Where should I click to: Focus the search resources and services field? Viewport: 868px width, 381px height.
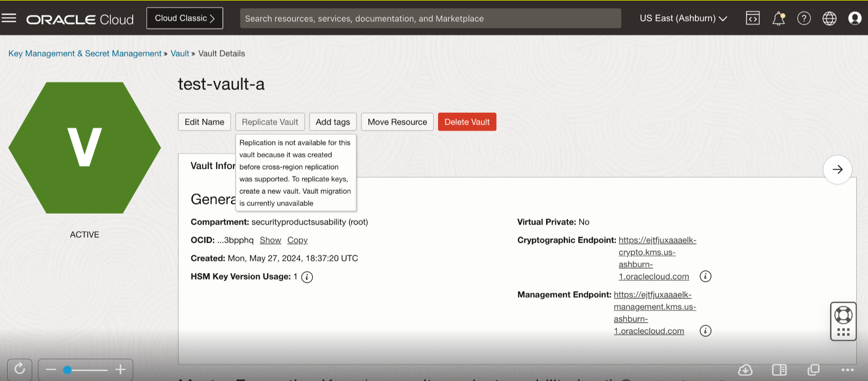430,18
